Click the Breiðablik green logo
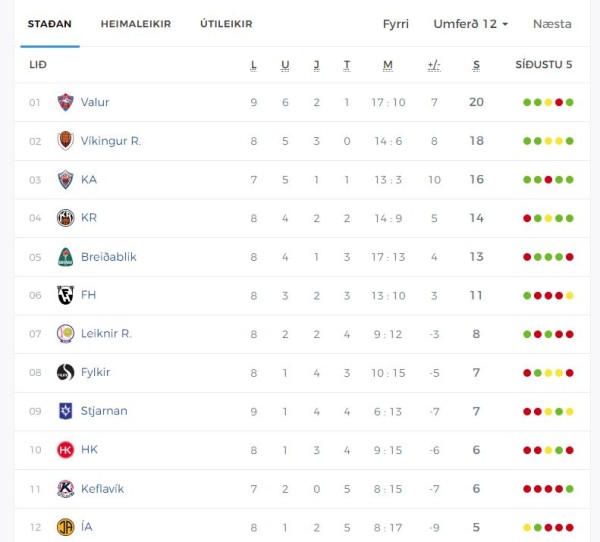600x542 pixels. (65, 256)
